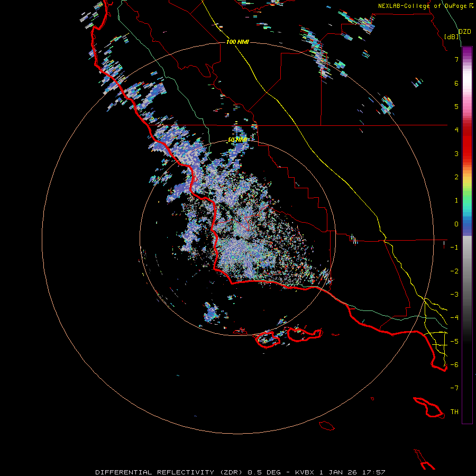Click scale value 3 on the legend
The width and height of the screenshot is (476, 476).
(x=456, y=153)
